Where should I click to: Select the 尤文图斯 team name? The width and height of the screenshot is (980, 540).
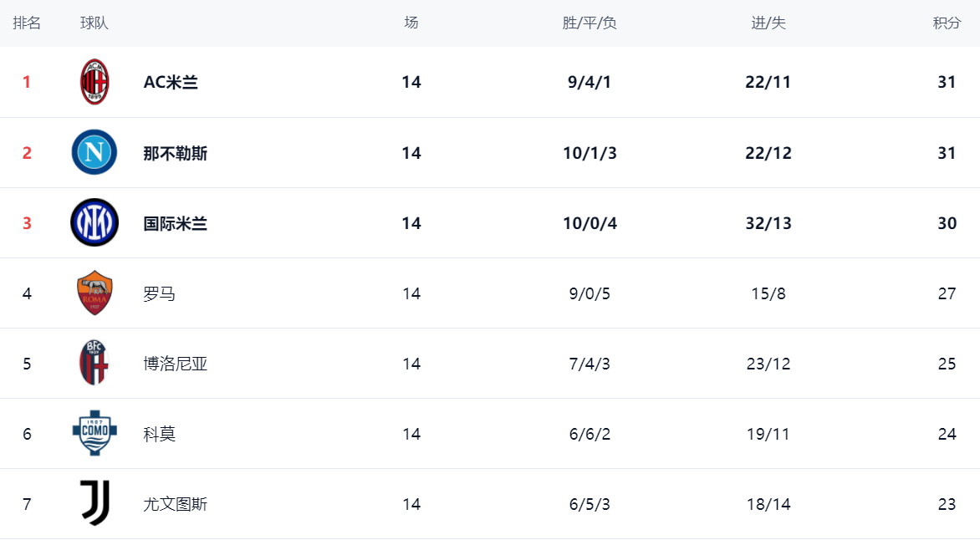tap(176, 504)
